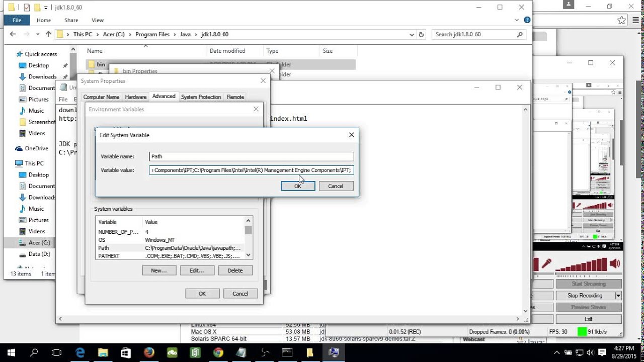644x362 pixels.
Task: Select the Path system variable row
Action: pyautogui.click(x=170, y=248)
